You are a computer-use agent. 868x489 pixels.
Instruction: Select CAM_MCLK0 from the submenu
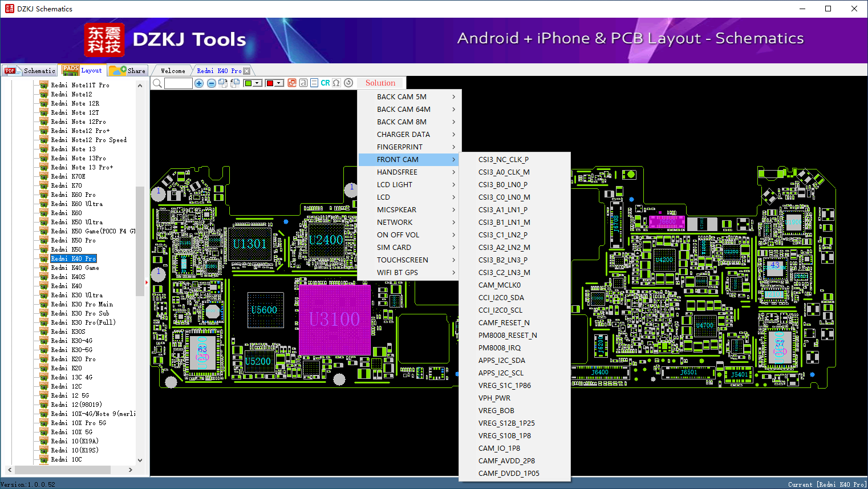click(500, 285)
